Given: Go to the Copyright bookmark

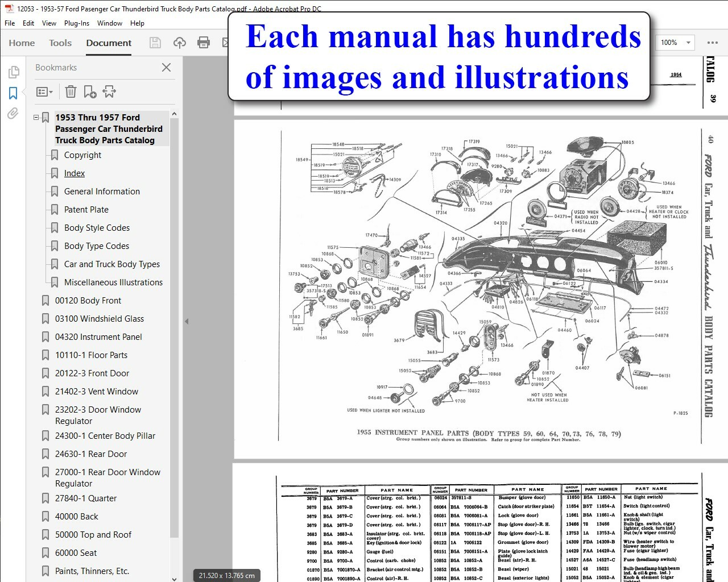Looking at the screenshot, I should (x=82, y=155).
